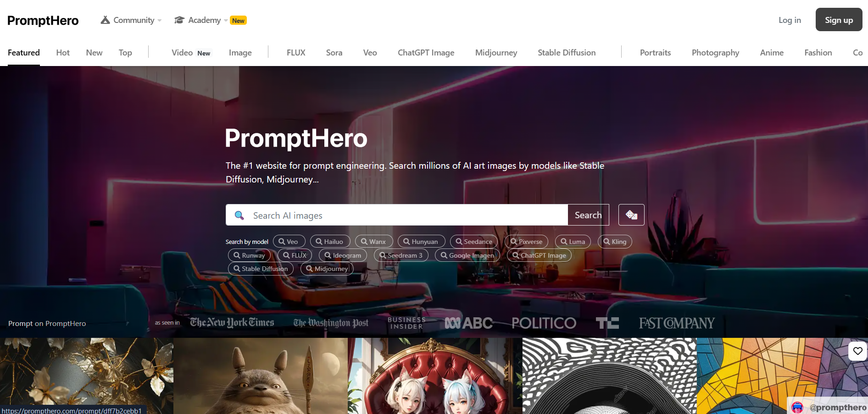This screenshot has height=414, width=868.
Task: Select the Stable Diffusion nav tab
Action: click(567, 53)
